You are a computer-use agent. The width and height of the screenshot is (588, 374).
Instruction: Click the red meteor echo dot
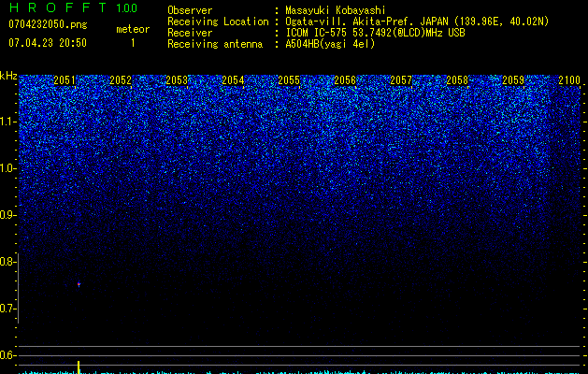(79, 284)
